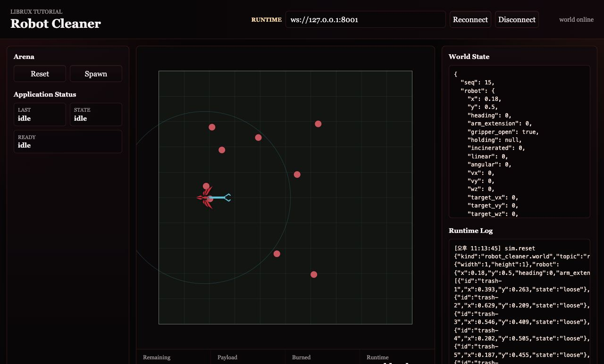
Task: Click the "target_wz": 0 line
Action: coord(493,214)
